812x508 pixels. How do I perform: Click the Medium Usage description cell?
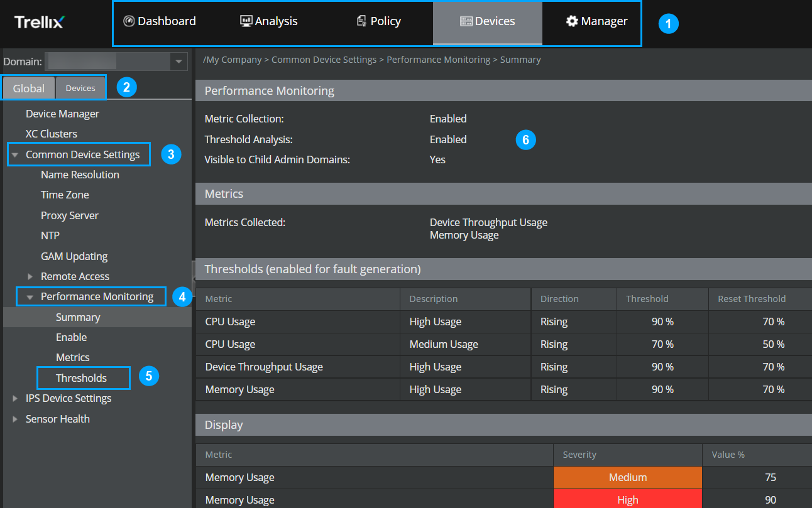(x=465, y=345)
